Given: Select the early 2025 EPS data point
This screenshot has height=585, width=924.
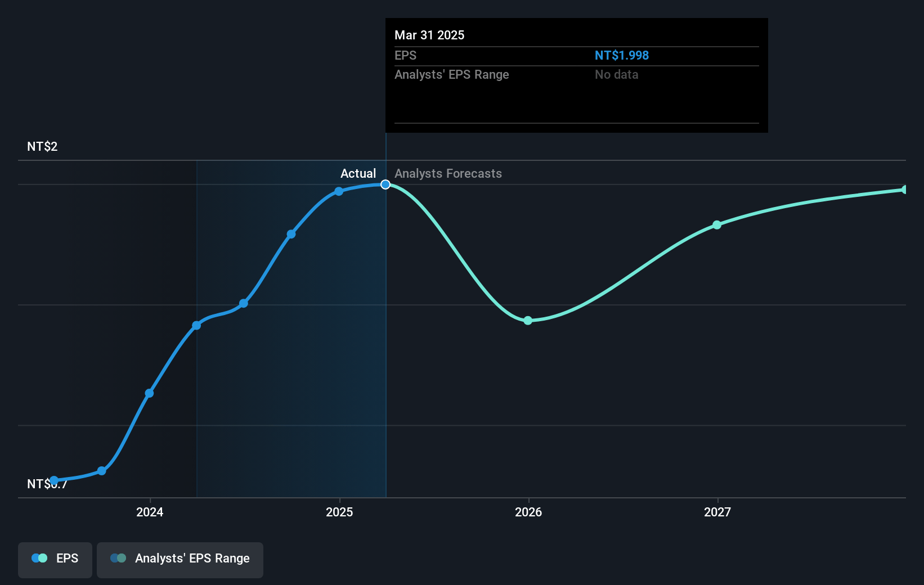Looking at the screenshot, I should point(339,191).
